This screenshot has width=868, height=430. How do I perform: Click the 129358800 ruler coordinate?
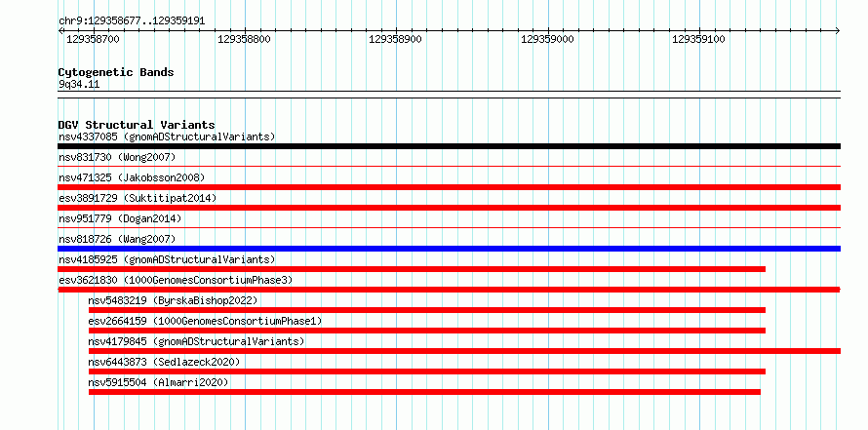click(x=244, y=39)
